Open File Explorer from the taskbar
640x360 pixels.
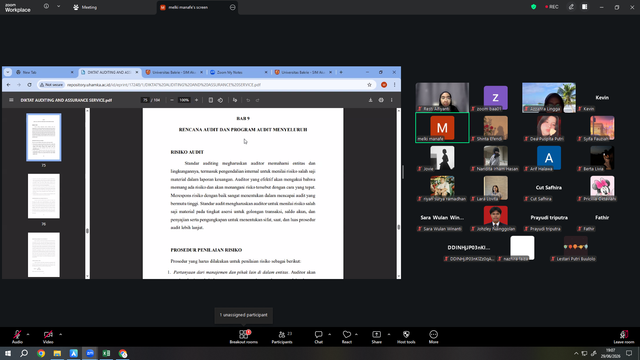tap(57, 353)
